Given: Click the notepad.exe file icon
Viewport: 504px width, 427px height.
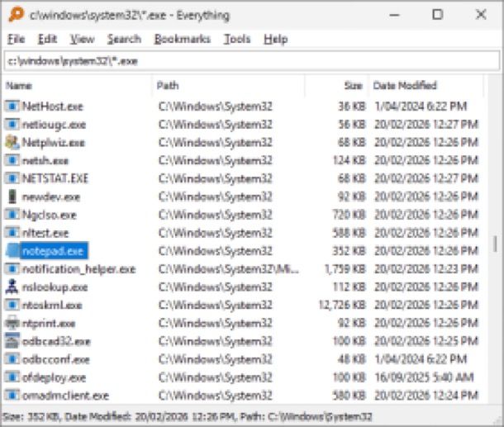Looking at the screenshot, I should 12,250.
